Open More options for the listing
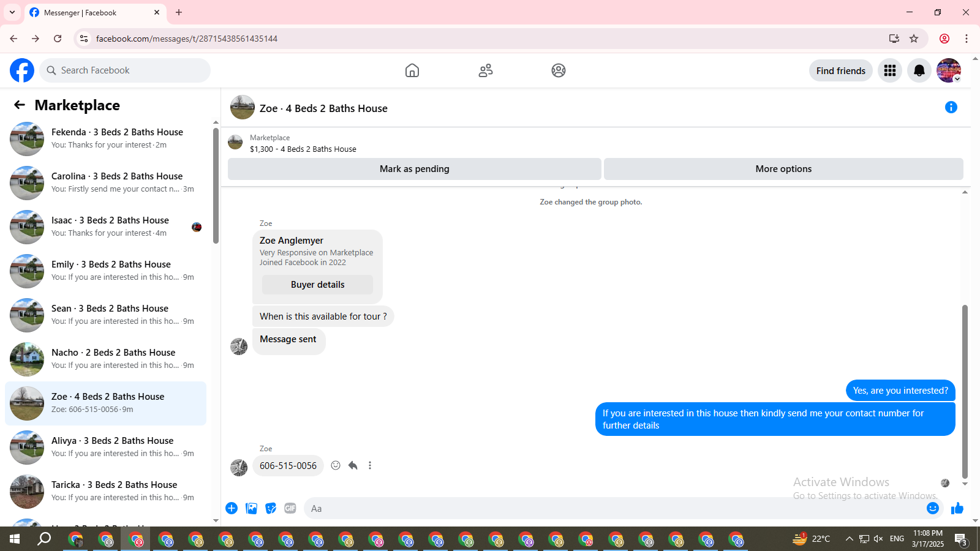 (783, 169)
